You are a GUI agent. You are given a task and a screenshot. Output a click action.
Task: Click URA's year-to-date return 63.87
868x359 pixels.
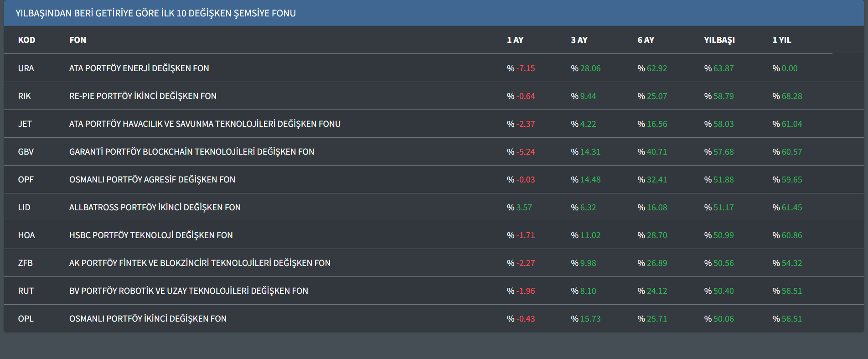coord(723,68)
